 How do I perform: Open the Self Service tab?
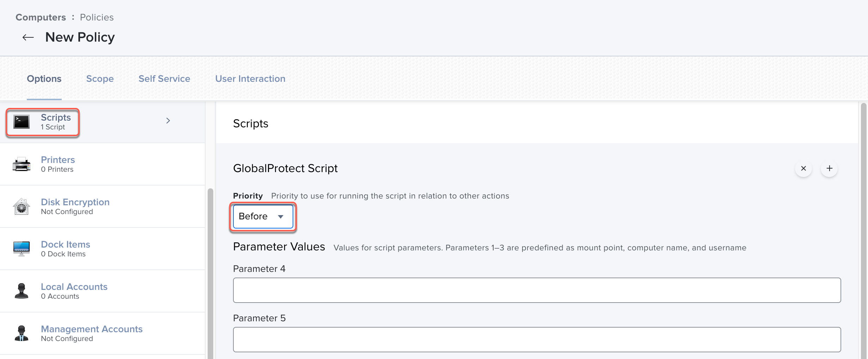tap(164, 79)
